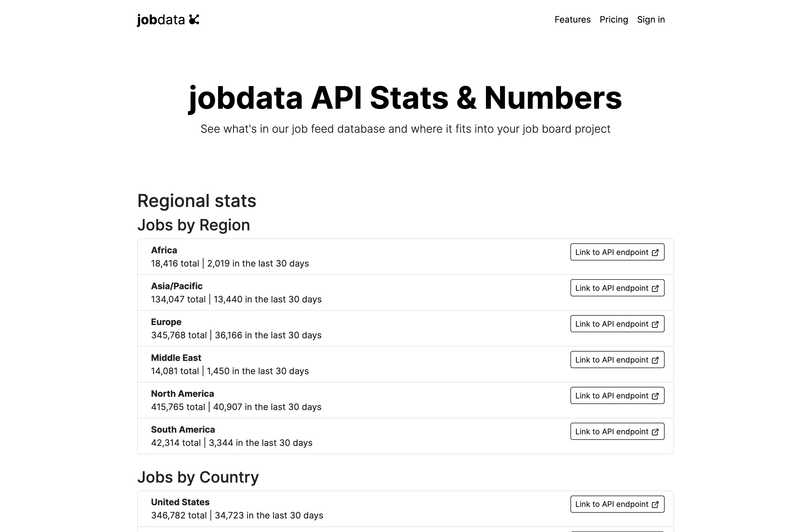Click Sign in link
Screen dimensions: 809x532
(x=651, y=20)
